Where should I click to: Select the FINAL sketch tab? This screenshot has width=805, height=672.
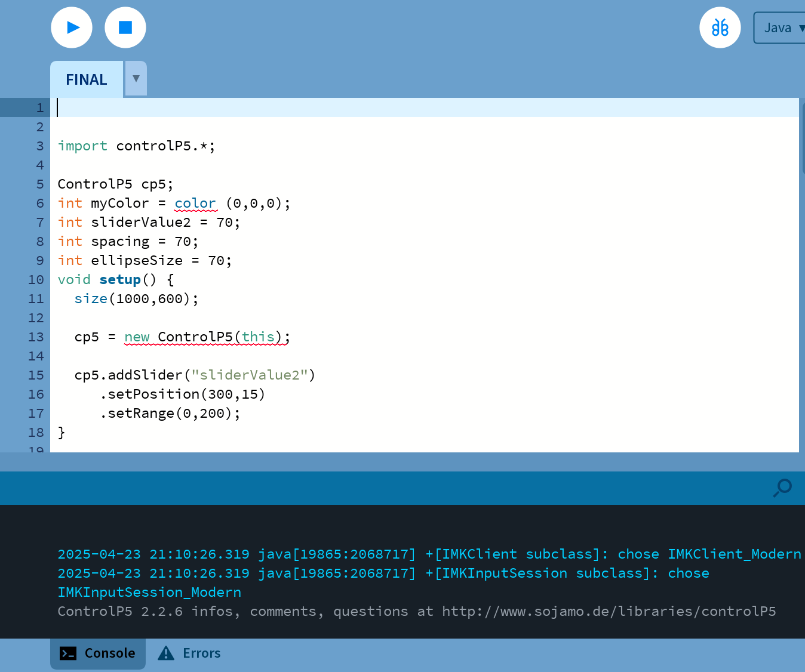pos(87,79)
